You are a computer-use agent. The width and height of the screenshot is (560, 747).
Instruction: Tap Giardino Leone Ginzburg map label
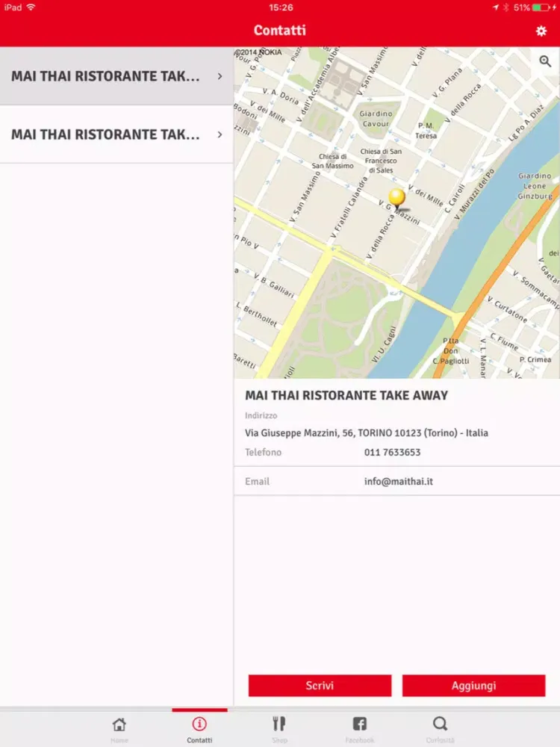pyautogui.click(x=535, y=186)
